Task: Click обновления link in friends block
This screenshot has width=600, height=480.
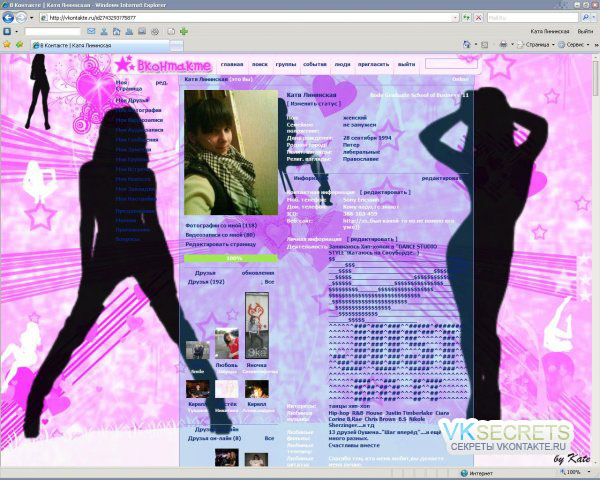Action: 258,273
